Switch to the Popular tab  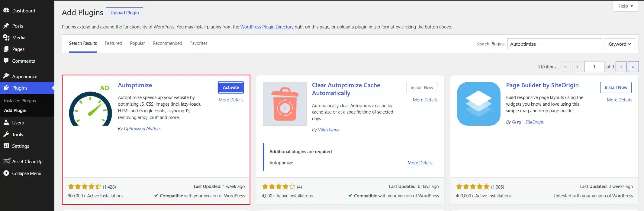[x=137, y=43]
